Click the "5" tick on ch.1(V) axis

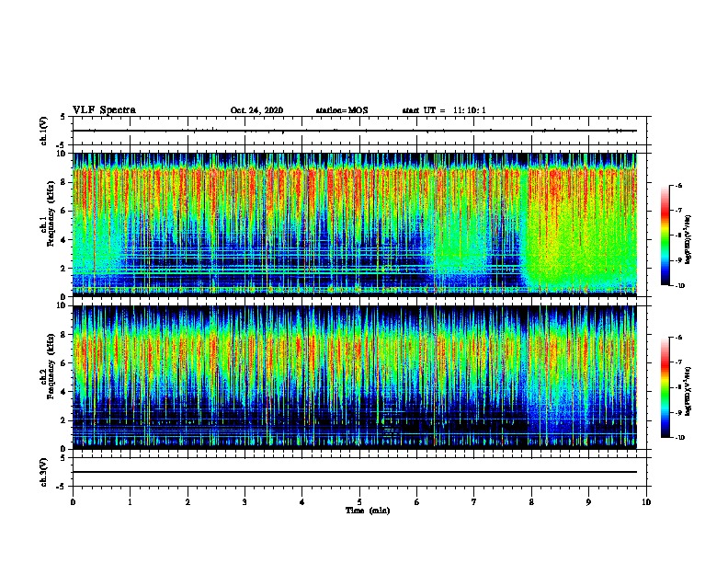(63, 117)
